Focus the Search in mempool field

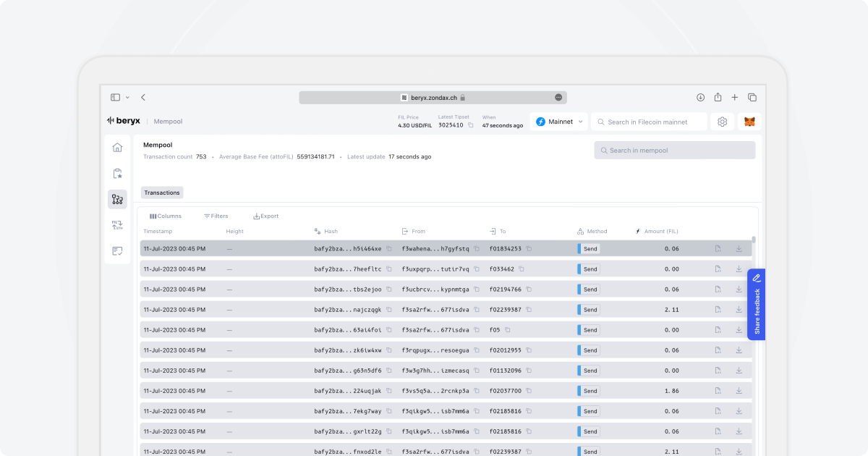[x=675, y=151]
